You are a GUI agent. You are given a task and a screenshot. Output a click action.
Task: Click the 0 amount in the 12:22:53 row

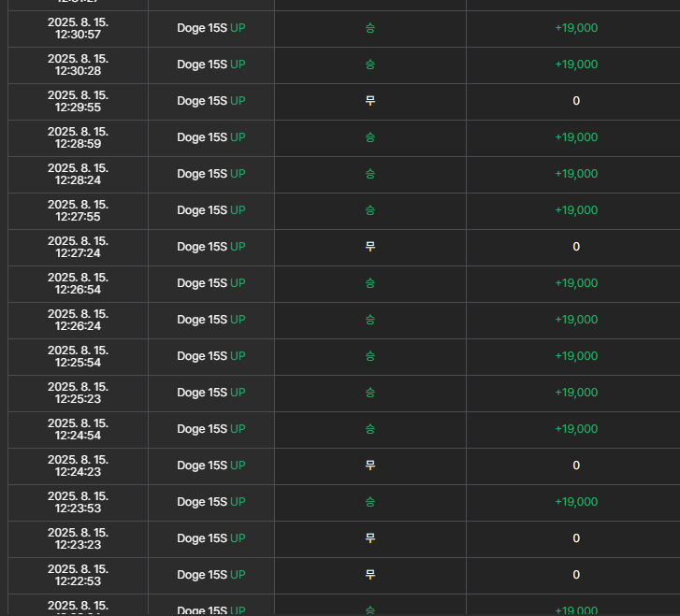[576, 575]
